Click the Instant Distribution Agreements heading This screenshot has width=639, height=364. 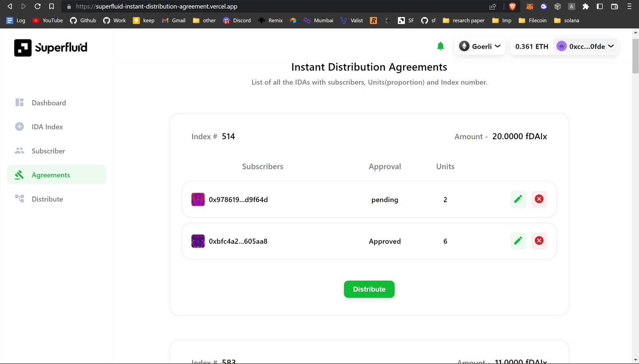(x=369, y=67)
